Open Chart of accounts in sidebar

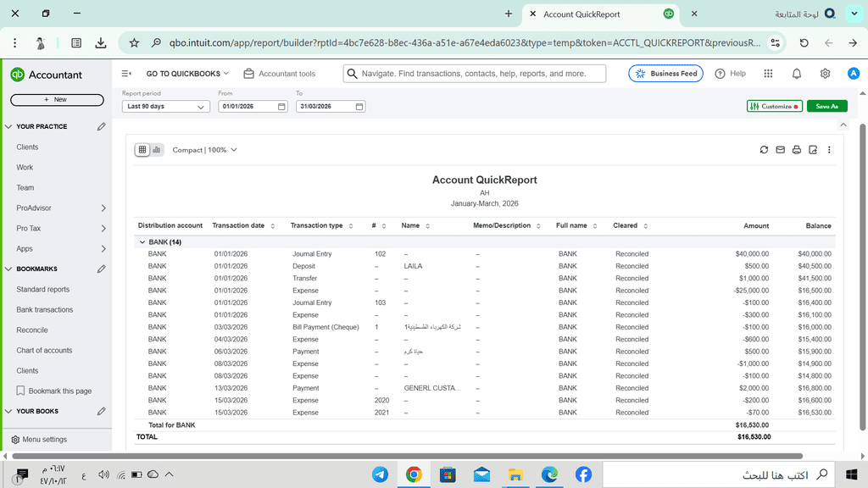pyautogui.click(x=44, y=350)
